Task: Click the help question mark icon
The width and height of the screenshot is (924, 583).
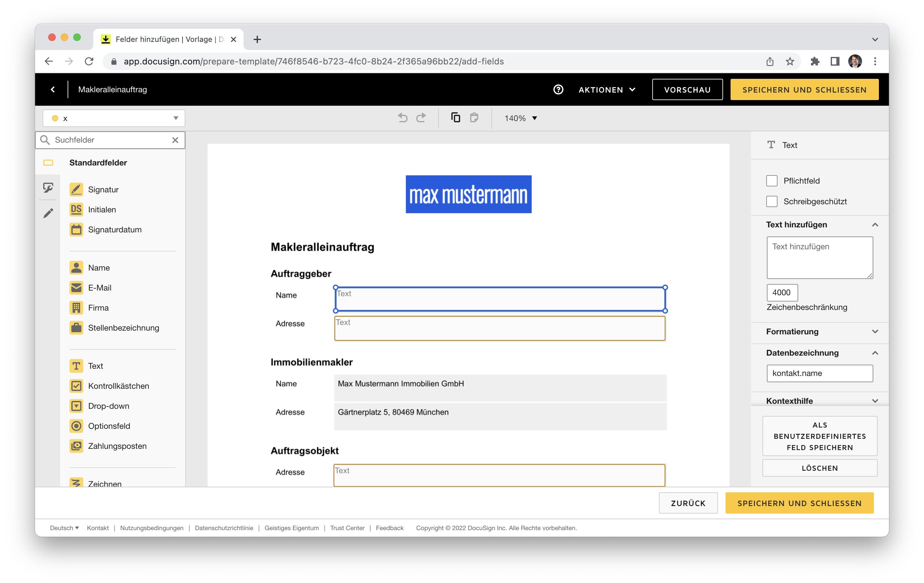Action: click(558, 90)
